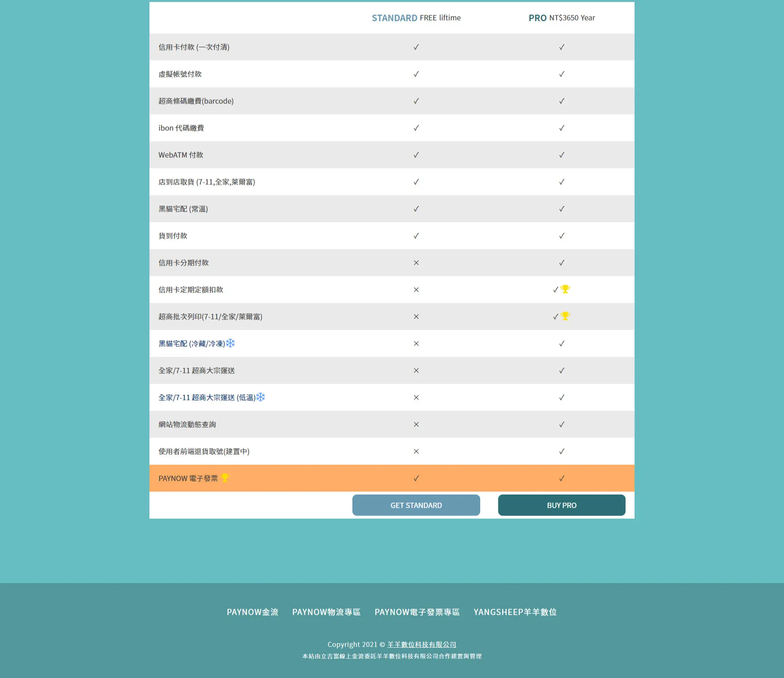Screen dimensions: 784x678
Task: Click PRO checkmark for 超商大宗運送 (低溫)
Action: coord(562,397)
